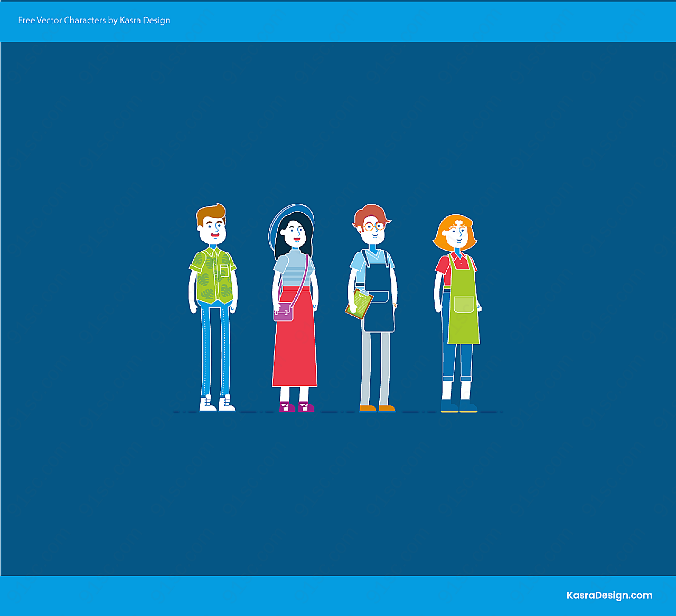This screenshot has width=676, height=616.
Task: Click the 'Free Vector Characters by Kasra Design' title
Action: coord(94,21)
